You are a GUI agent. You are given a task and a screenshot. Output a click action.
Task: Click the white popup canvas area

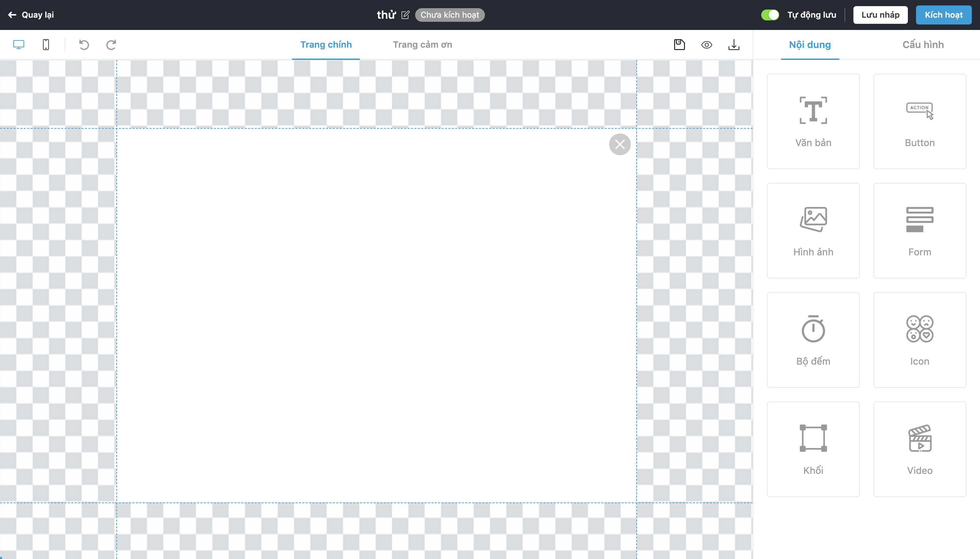coord(376,315)
